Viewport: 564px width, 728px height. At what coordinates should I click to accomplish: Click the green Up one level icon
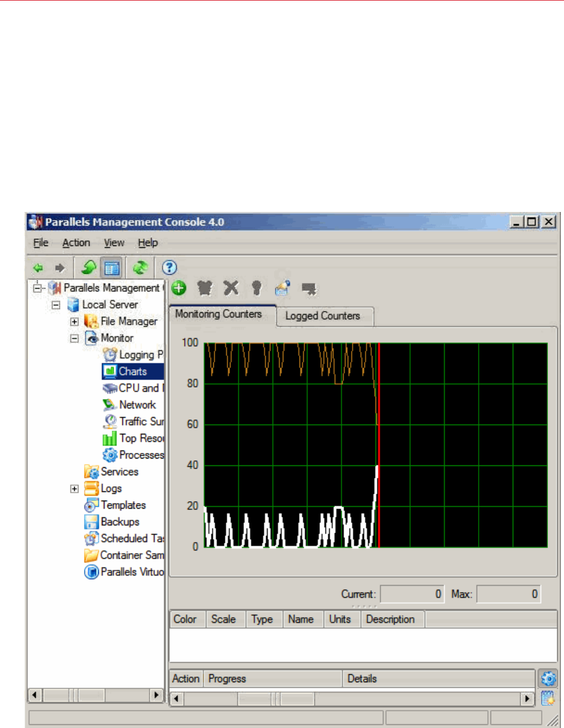pos(88,268)
